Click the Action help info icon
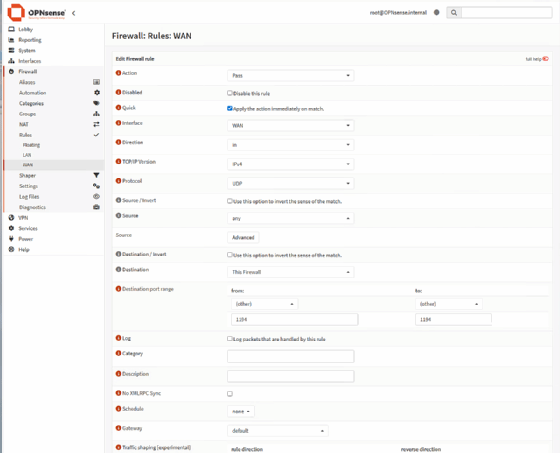 point(118,73)
